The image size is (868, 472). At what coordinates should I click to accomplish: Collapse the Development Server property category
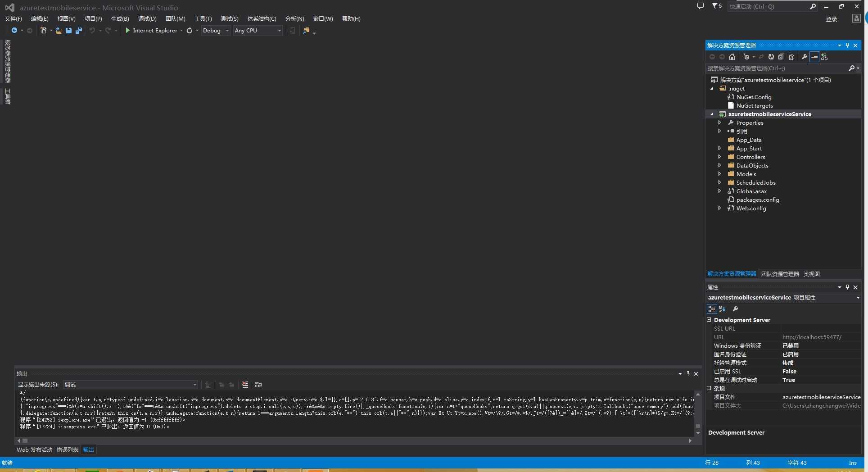point(709,320)
